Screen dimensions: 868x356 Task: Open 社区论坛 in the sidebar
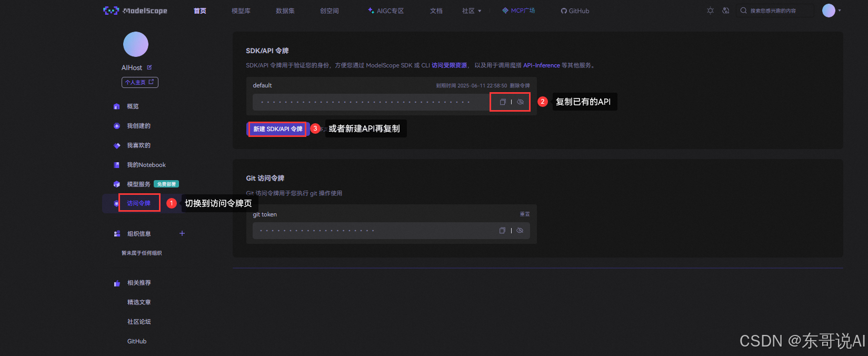[x=139, y=322]
